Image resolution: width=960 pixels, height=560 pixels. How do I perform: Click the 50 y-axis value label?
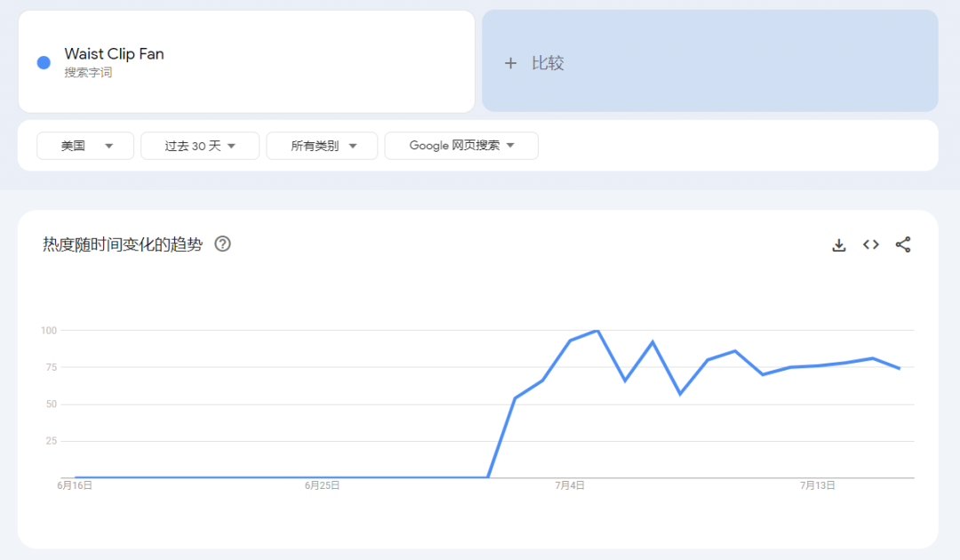pos(51,404)
